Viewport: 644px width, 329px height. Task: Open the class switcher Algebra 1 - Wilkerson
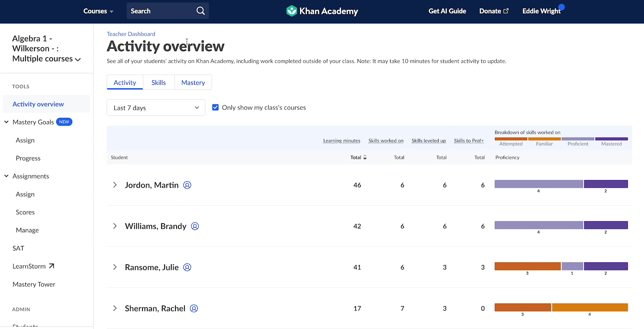pyautogui.click(x=46, y=49)
